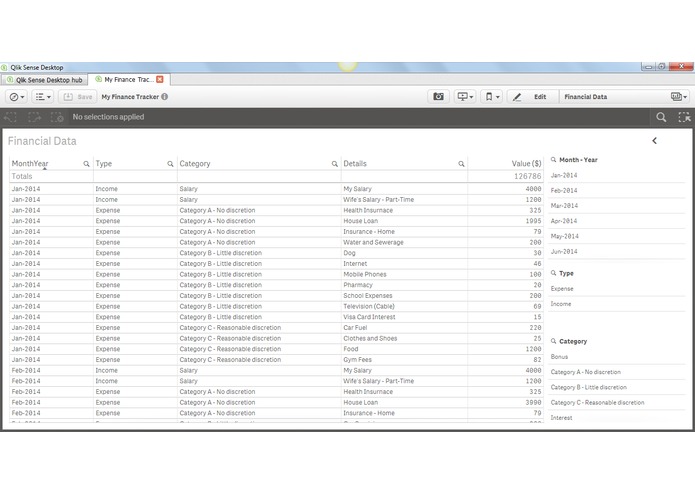The image size is (695, 494).
Task: Select Apr-2014 in Month - Year filter
Action: (x=617, y=221)
